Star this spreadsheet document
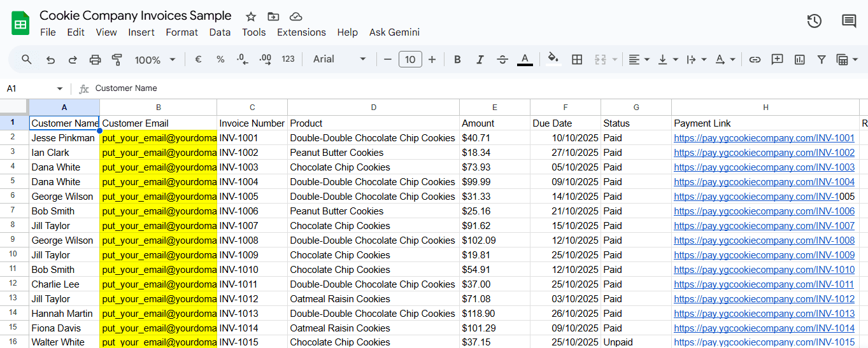The width and height of the screenshot is (868, 348). (251, 17)
